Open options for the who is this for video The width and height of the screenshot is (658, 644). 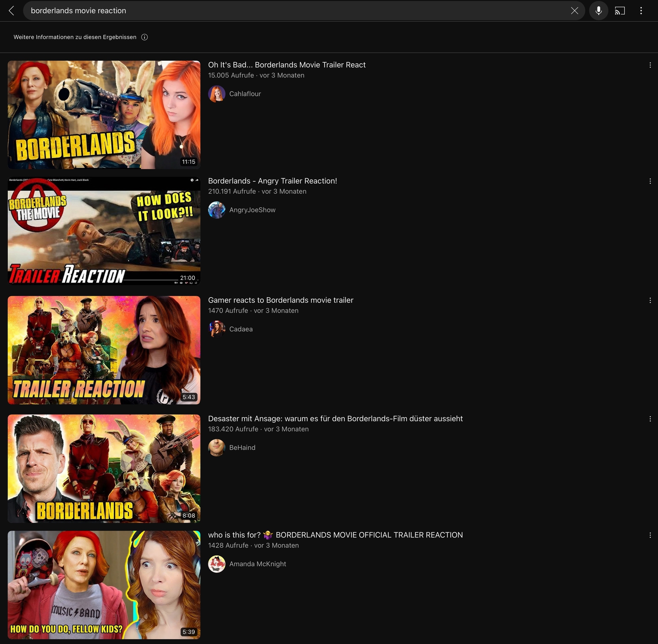point(650,535)
